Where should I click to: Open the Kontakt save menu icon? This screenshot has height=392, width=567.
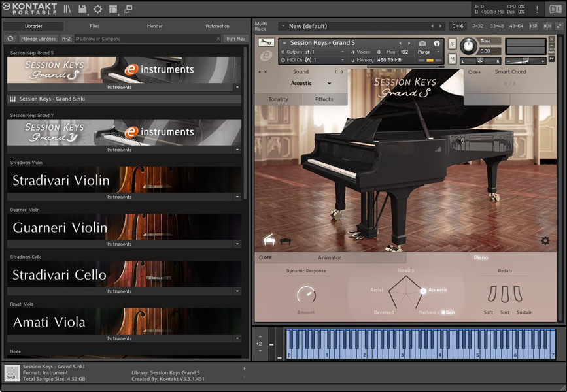point(82,9)
